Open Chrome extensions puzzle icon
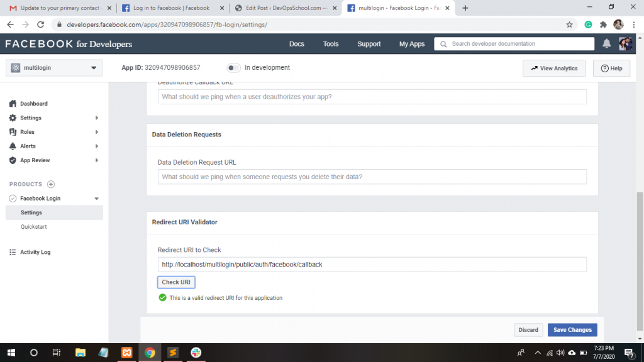Image resolution: width=644 pixels, height=362 pixels. click(x=603, y=25)
